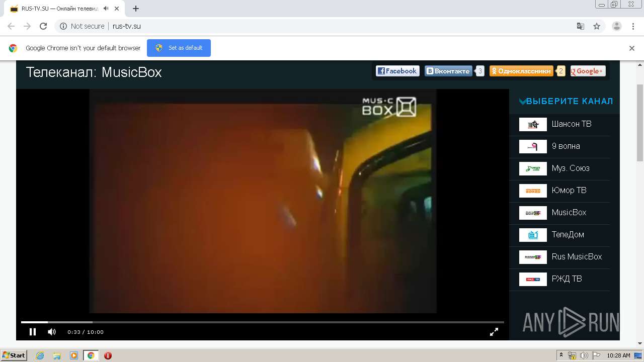This screenshot has height=362, width=644.
Task: Click the tray network connection icon
Action: tap(573, 355)
